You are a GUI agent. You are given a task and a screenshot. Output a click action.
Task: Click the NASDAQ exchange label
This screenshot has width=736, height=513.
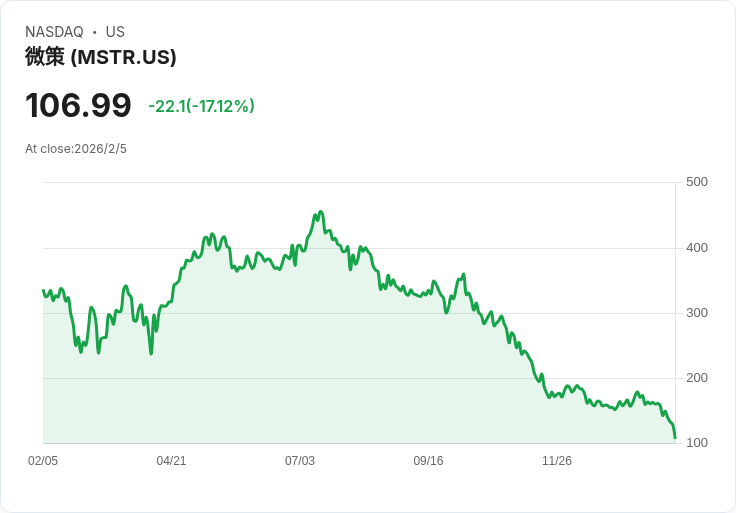[54, 32]
